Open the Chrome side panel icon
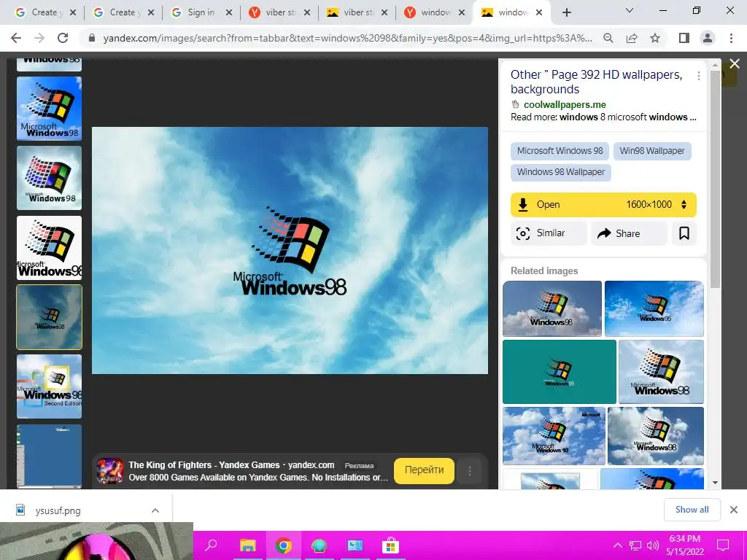Image resolution: width=747 pixels, height=560 pixels. (684, 38)
